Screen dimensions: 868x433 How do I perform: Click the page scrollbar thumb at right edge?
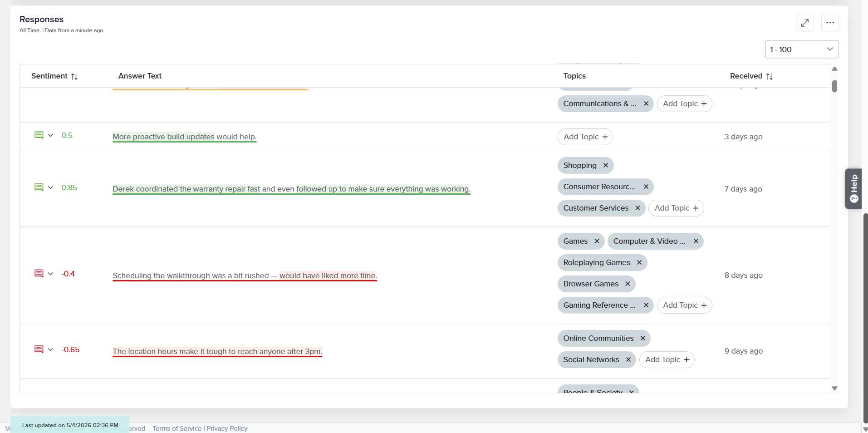(x=865, y=318)
